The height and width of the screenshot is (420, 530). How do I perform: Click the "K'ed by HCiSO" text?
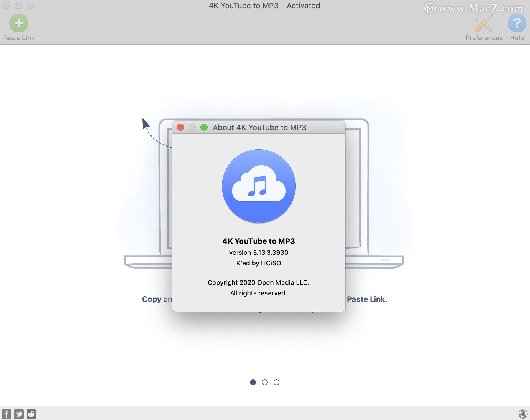(x=259, y=263)
